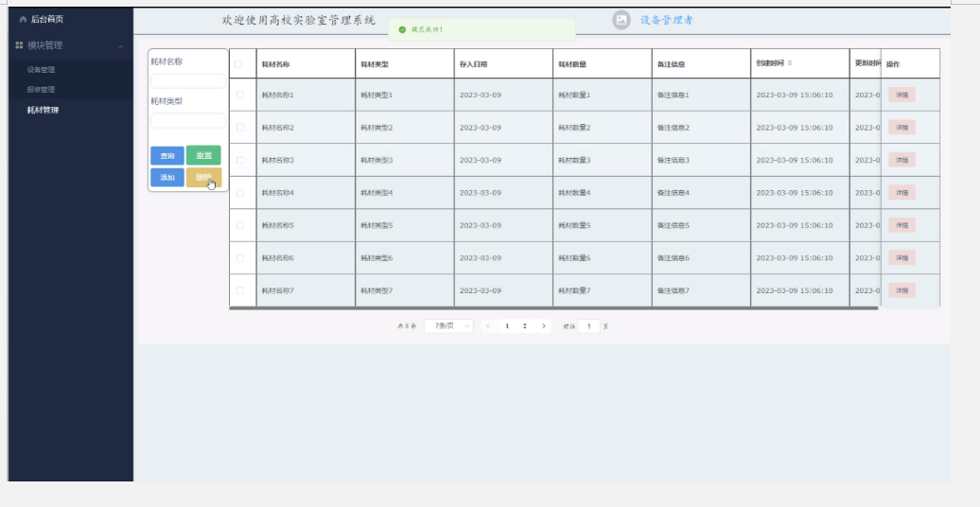Select 耗材管理 menu item

[43, 110]
